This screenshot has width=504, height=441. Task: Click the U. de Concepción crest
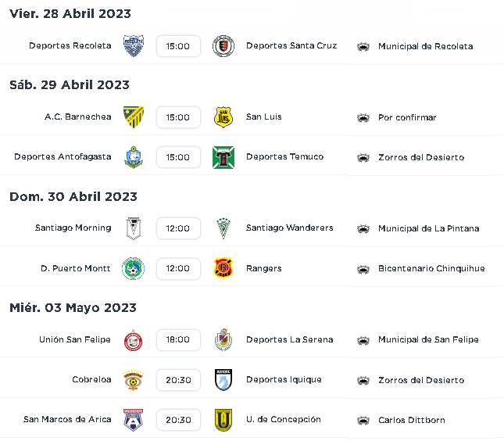click(x=223, y=420)
